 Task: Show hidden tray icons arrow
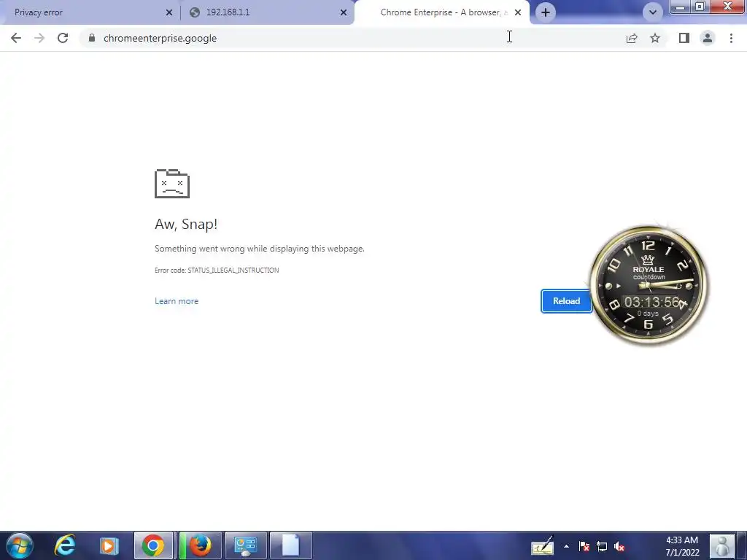point(566,547)
